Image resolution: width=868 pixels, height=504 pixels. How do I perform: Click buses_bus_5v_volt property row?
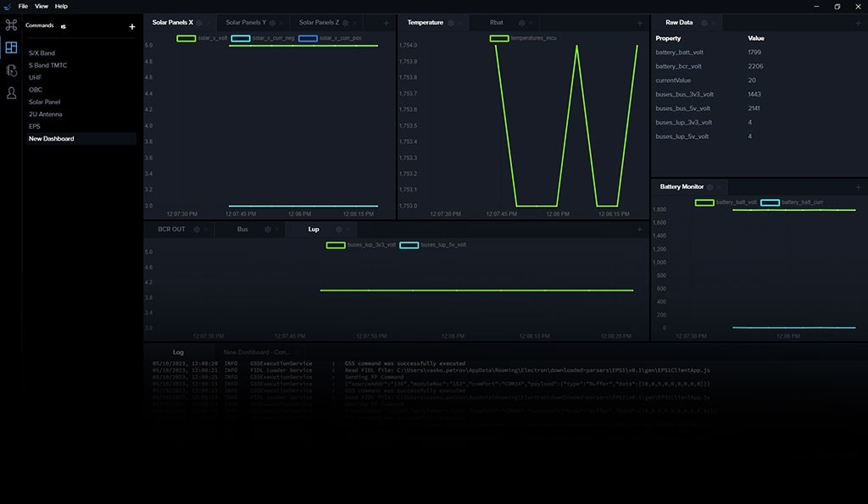pyautogui.click(x=757, y=108)
